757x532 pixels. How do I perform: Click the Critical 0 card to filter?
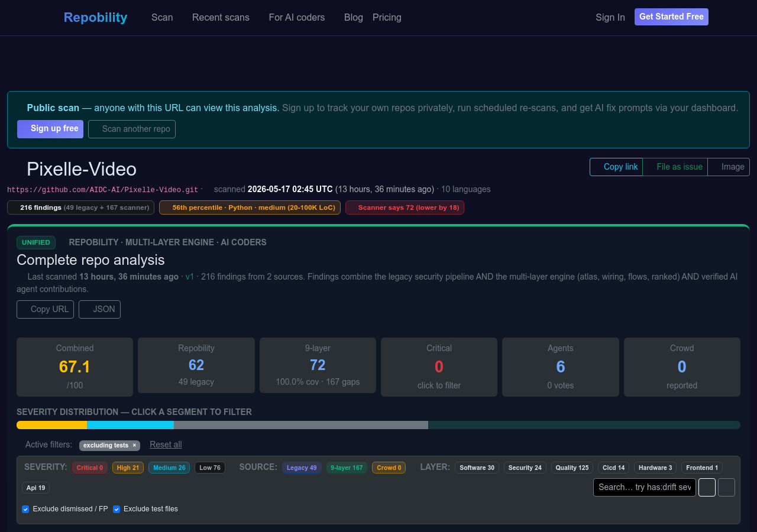click(x=439, y=367)
